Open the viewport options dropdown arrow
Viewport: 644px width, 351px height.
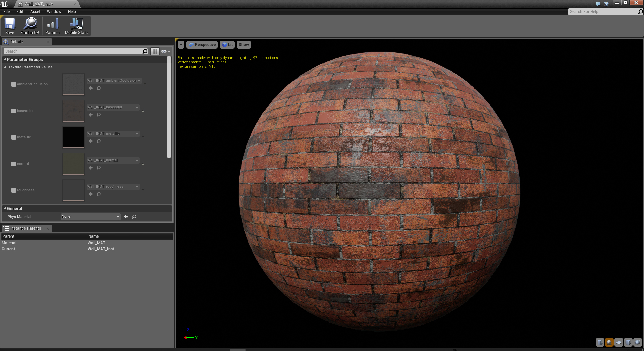point(181,45)
